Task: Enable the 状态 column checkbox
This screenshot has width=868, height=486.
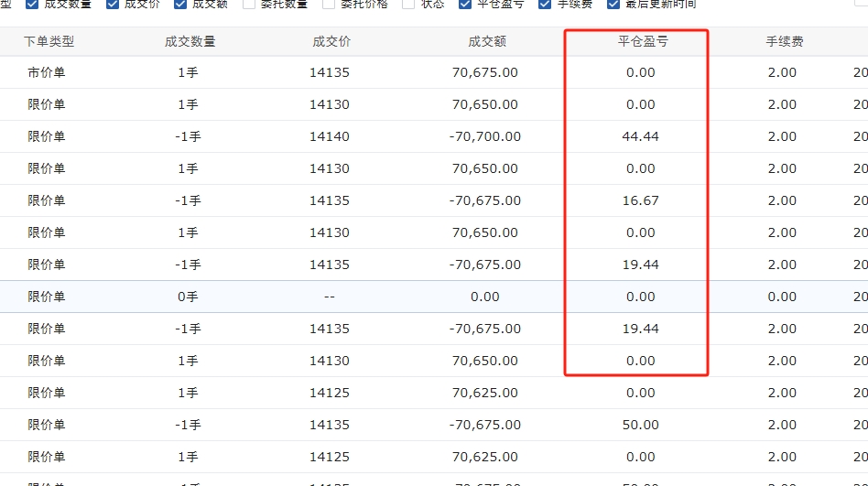Action: pos(408,4)
